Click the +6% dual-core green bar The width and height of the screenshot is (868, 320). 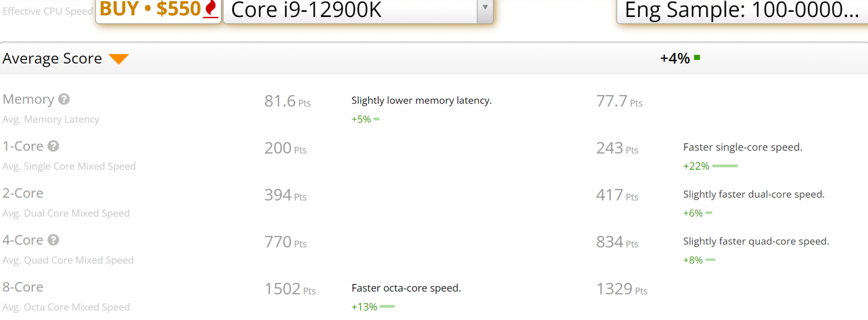point(709,213)
